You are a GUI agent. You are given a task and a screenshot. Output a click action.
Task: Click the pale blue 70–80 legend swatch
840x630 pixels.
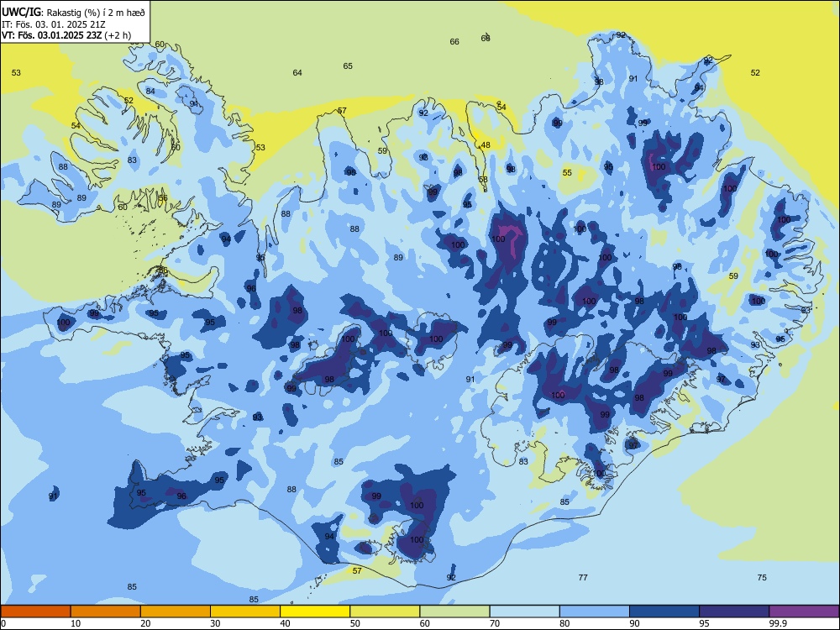(x=525, y=612)
